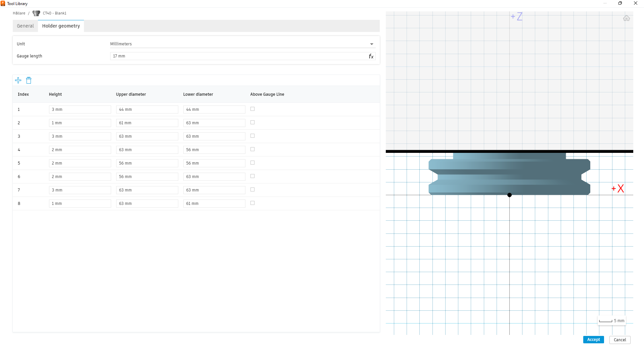Click the Cancel button
The image size is (644, 346).
tap(619, 339)
